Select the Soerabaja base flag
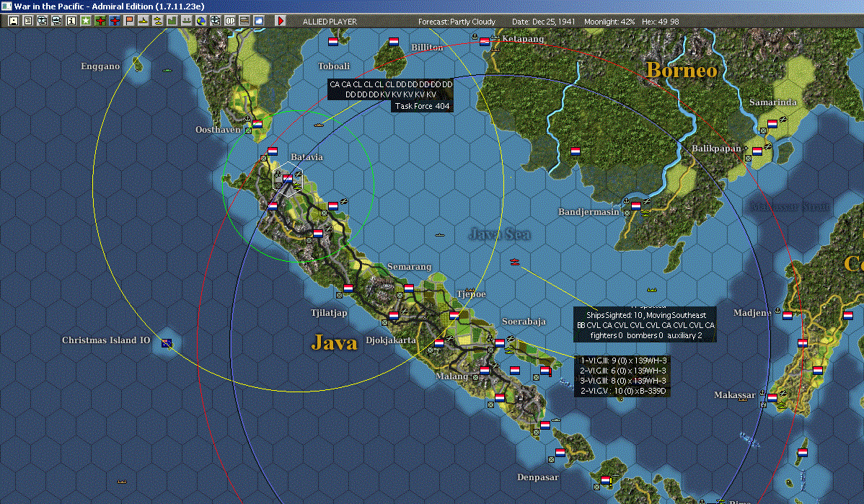 [500, 343]
